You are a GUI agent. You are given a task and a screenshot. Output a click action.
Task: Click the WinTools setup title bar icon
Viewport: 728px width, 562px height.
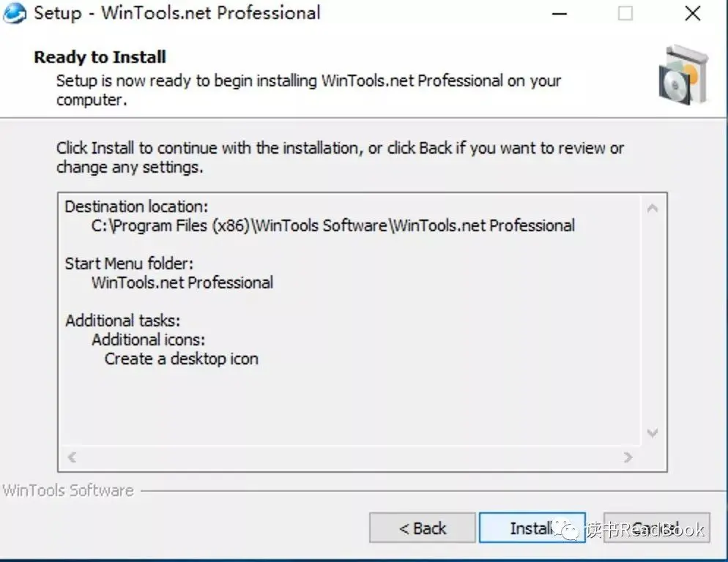click(x=15, y=13)
